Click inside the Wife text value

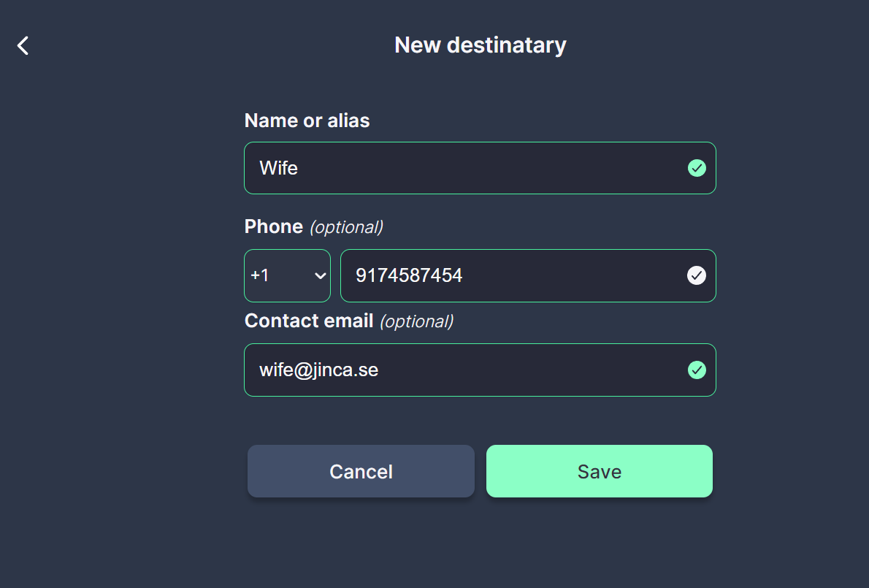click(x=278, y=168)
